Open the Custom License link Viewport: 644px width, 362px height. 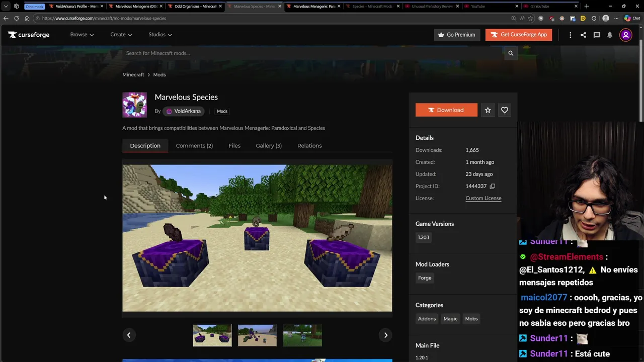click(483, 198)
